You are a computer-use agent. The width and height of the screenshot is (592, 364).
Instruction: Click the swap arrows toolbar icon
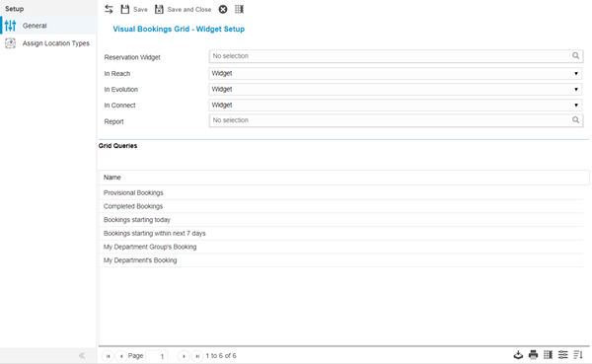(x=109, y=10)
